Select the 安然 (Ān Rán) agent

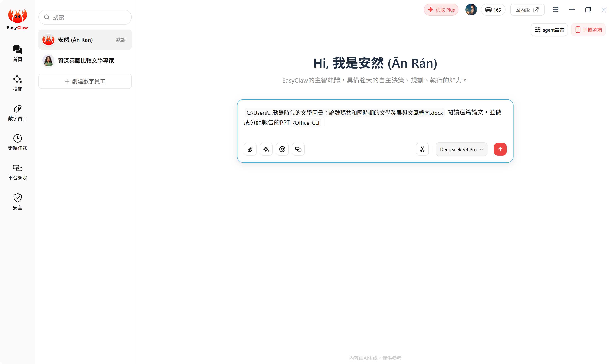85,40
